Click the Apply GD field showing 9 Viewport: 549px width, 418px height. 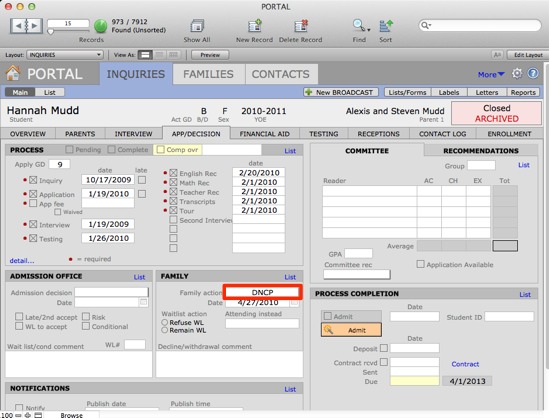pos(60,164)
